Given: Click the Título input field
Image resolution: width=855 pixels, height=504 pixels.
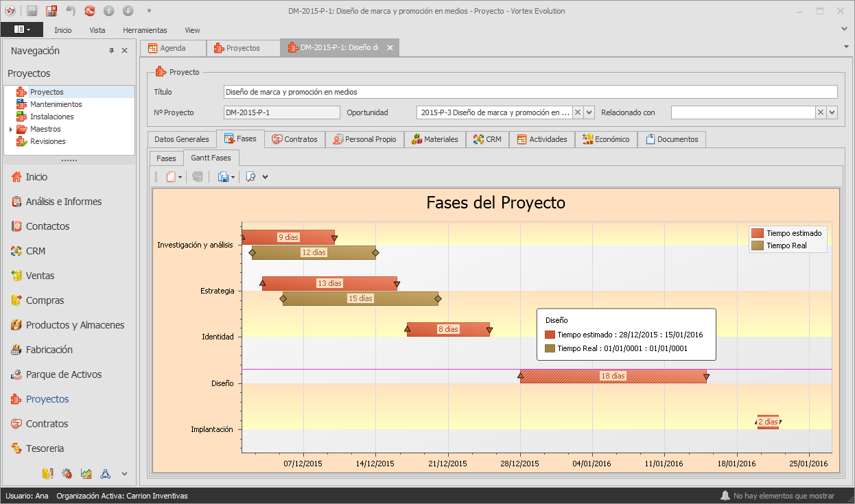Looking at the screenshot, I should point(530,92).
